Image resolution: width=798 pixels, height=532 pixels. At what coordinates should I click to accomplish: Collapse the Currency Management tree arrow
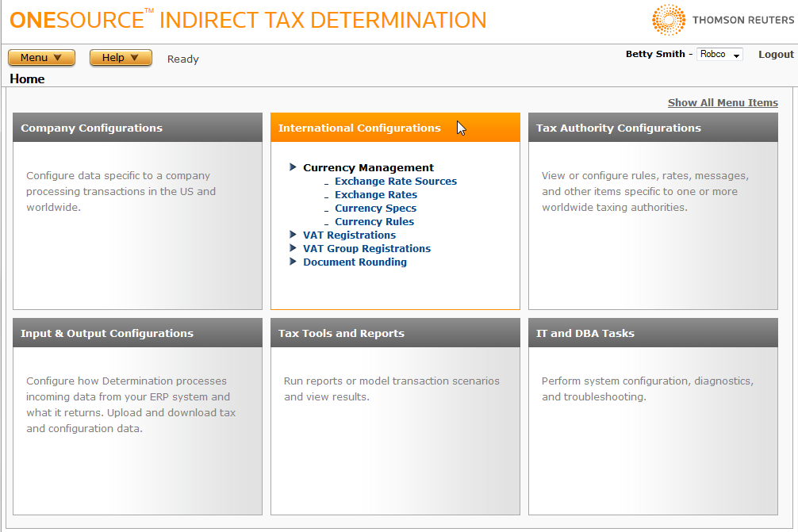point(293,167)
